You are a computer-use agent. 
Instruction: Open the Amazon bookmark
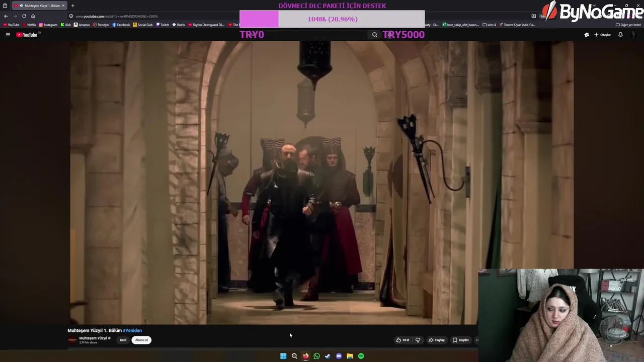click(82, 25)
